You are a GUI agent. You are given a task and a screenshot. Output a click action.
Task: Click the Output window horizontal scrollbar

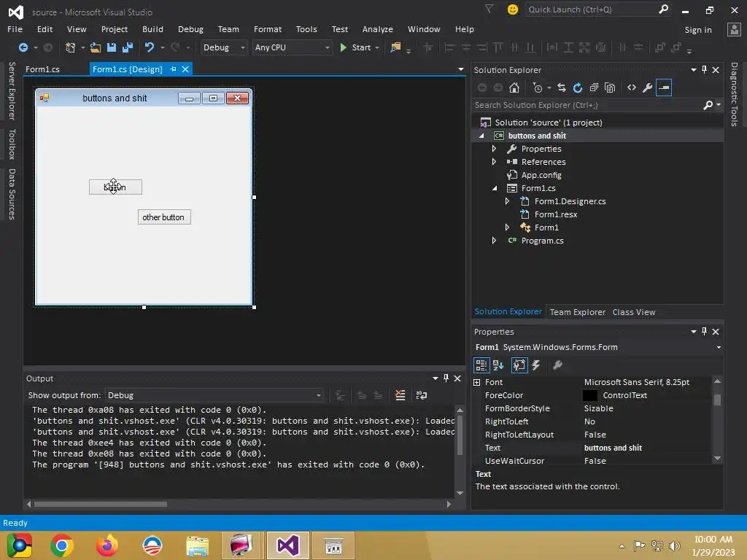pyautogui.click(x=101, y=504)
